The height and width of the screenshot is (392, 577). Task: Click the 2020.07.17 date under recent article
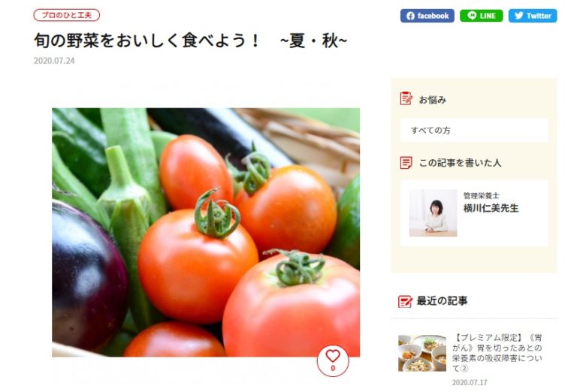[470, 383]
